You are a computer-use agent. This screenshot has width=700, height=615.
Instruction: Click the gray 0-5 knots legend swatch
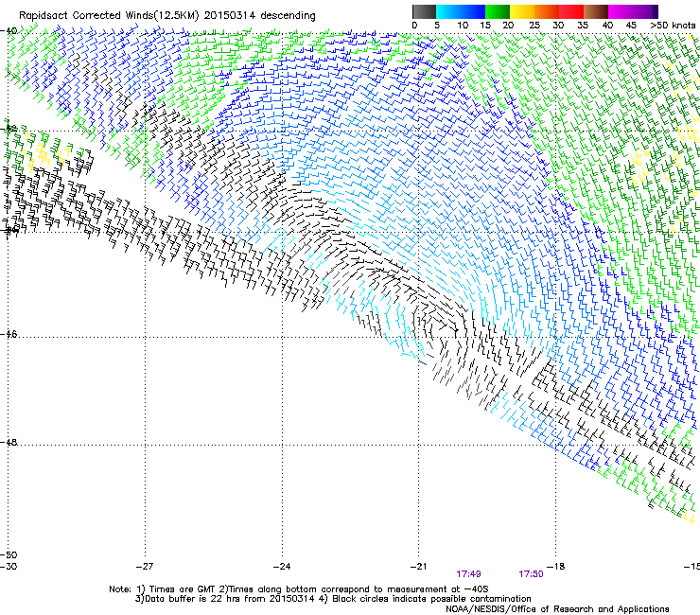pos(424,11)
